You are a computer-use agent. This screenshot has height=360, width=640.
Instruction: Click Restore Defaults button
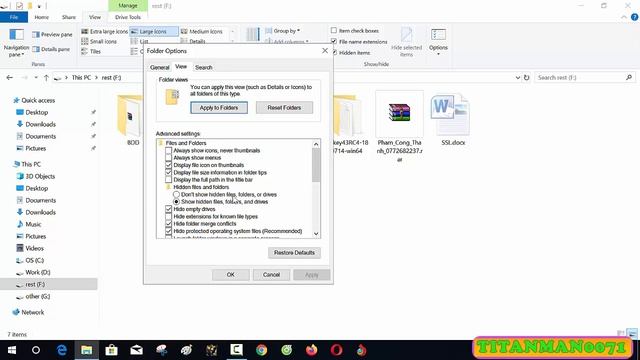(x=294, y=253)
